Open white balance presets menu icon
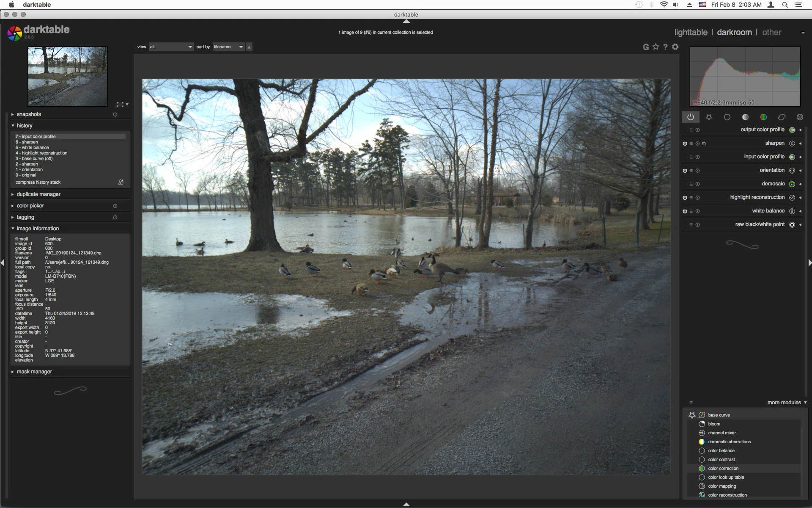This screenshot has width=812, height=508. coord(691,211)
